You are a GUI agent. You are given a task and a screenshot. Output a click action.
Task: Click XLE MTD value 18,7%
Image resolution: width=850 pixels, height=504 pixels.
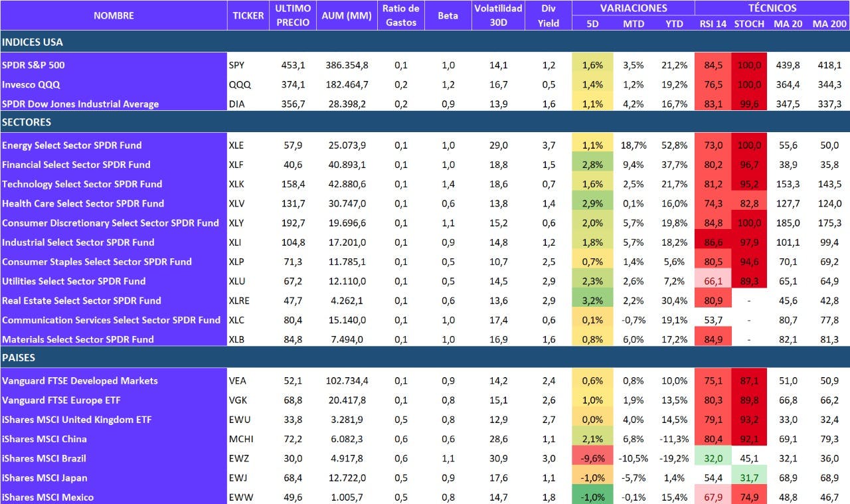pos(633,145)
